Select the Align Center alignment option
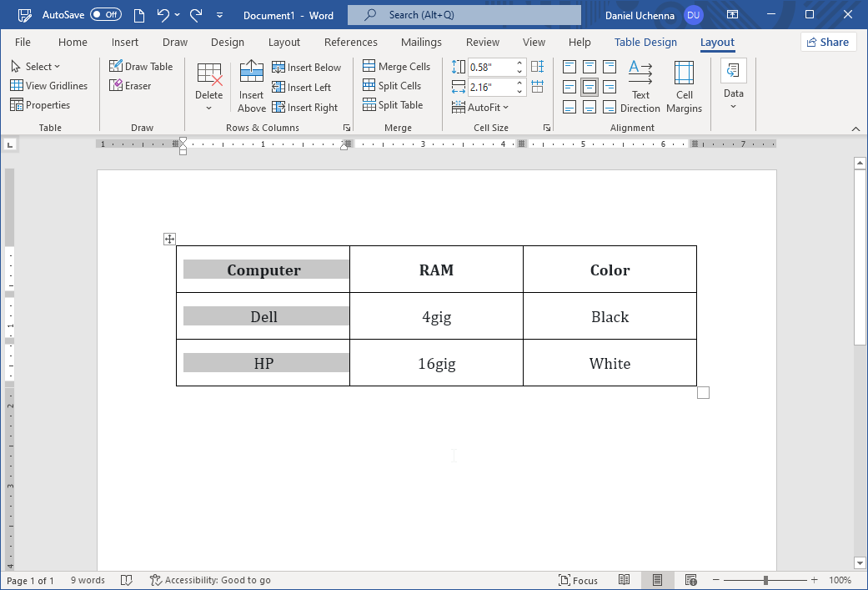This screenshot has height=590, width=868. [x=590, y=87]
